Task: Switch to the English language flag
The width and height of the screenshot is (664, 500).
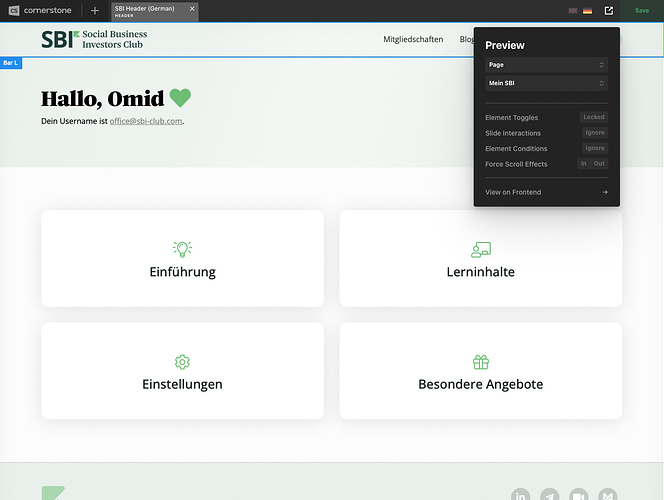Action: coord(573,11)
